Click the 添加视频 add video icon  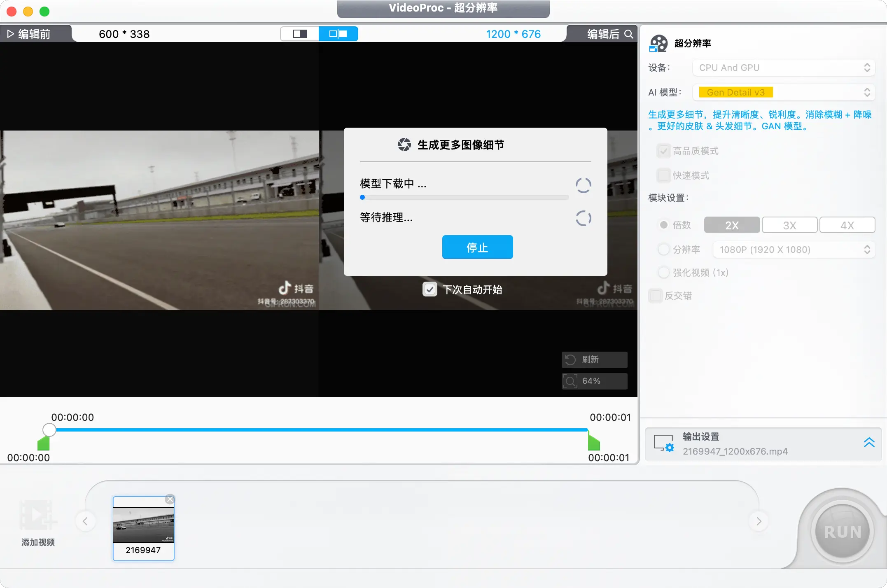coord(38,515)
